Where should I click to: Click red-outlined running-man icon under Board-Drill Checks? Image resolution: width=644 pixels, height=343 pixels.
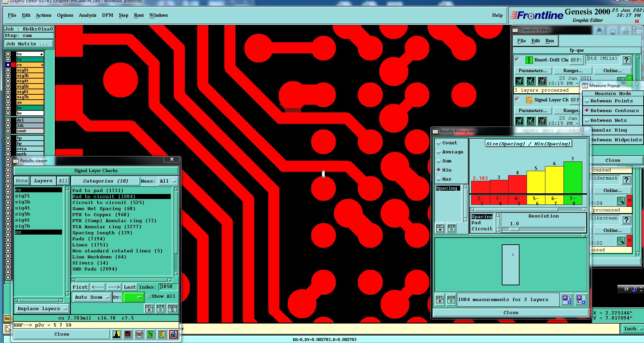pos(542,81)
